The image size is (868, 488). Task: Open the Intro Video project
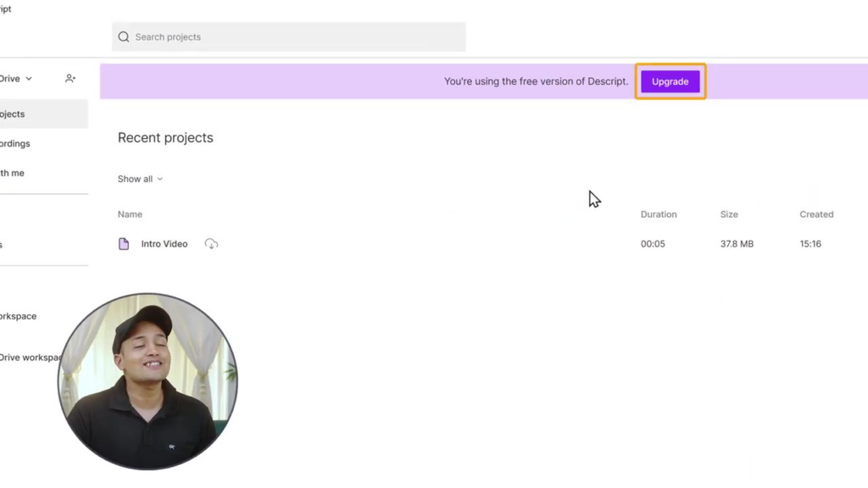click(x=164, y=244)
